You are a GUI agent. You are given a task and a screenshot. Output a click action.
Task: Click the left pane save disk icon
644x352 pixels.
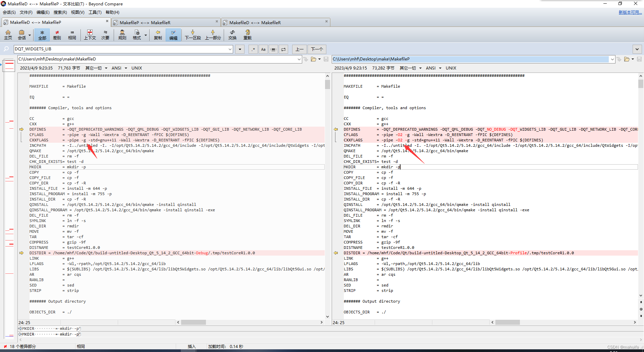[326, 59]
